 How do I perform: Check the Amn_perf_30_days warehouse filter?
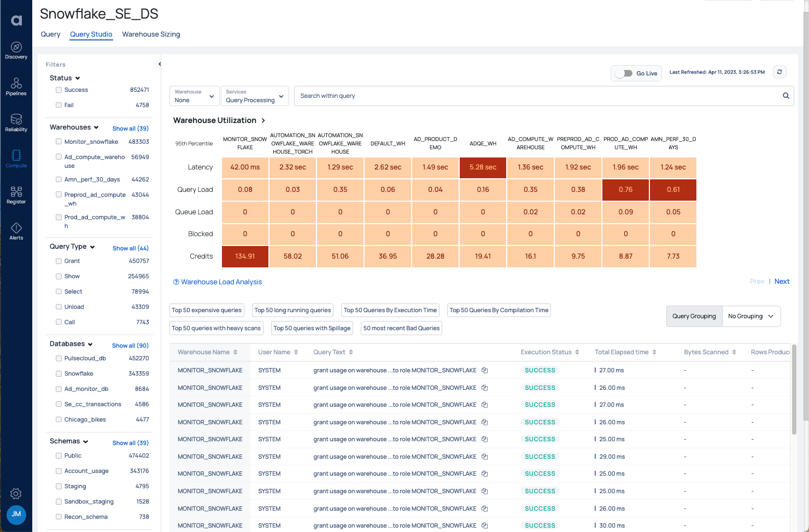tap(58, 179)
